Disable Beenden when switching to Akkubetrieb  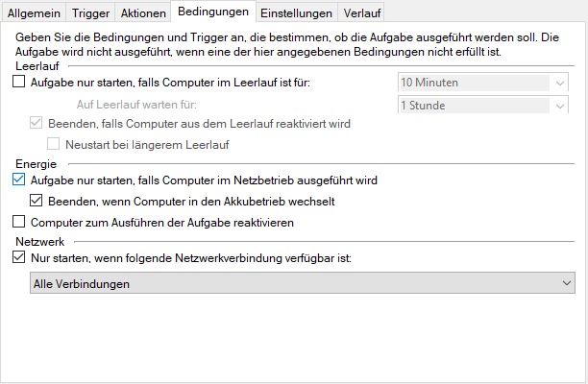pyautogui.click(x=37, y=202)
